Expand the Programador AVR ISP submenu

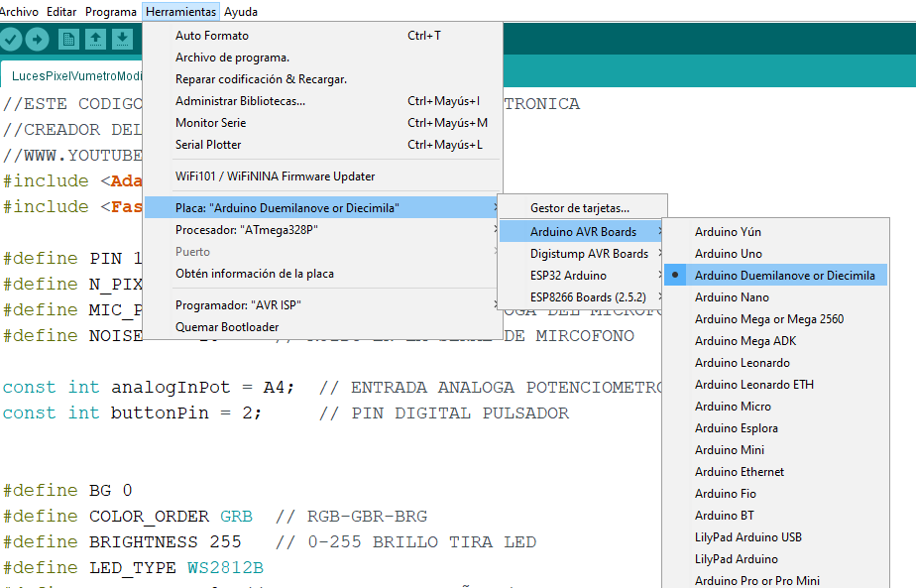(323, 305)
